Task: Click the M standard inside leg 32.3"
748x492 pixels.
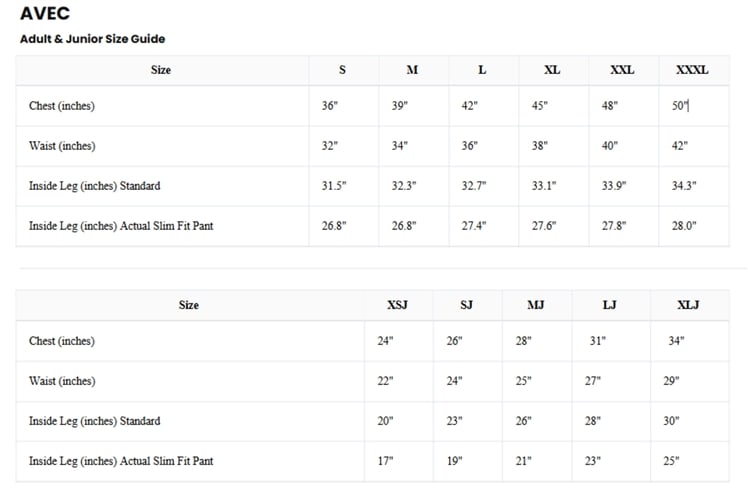Action: [404, 186]
